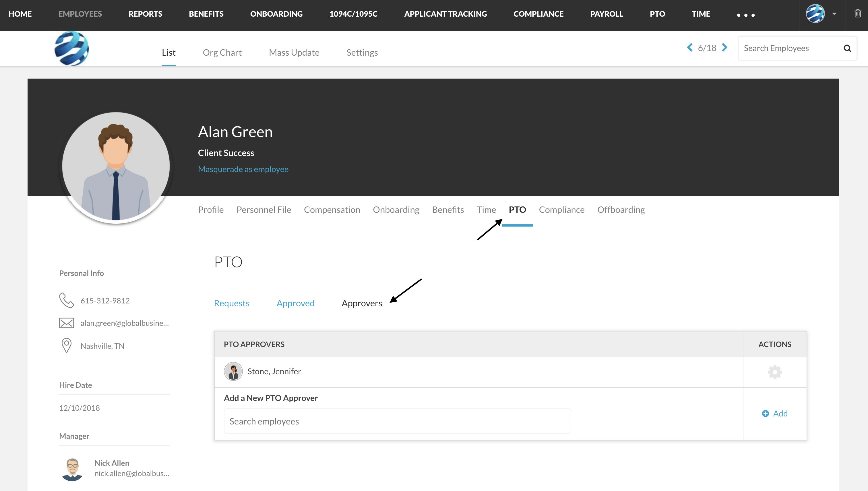
Task: Open the gear actions for Jennifer Stone
Action: click(775, 372)
